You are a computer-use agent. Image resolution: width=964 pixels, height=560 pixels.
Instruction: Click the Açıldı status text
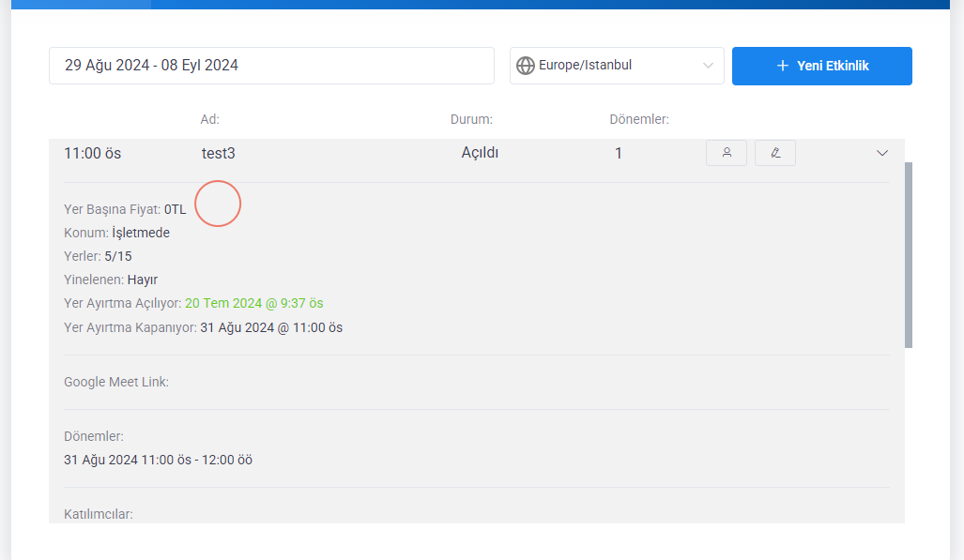point(480,152)
